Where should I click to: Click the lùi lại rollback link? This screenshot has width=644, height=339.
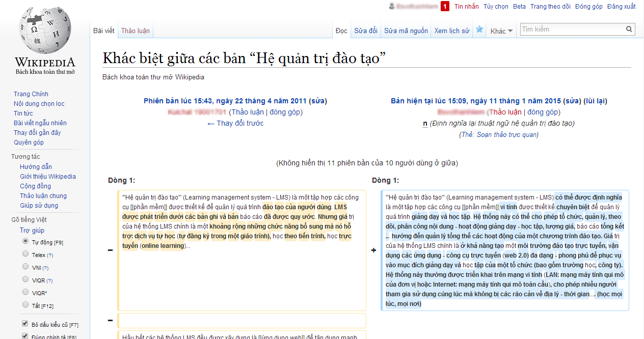point(596,101)
